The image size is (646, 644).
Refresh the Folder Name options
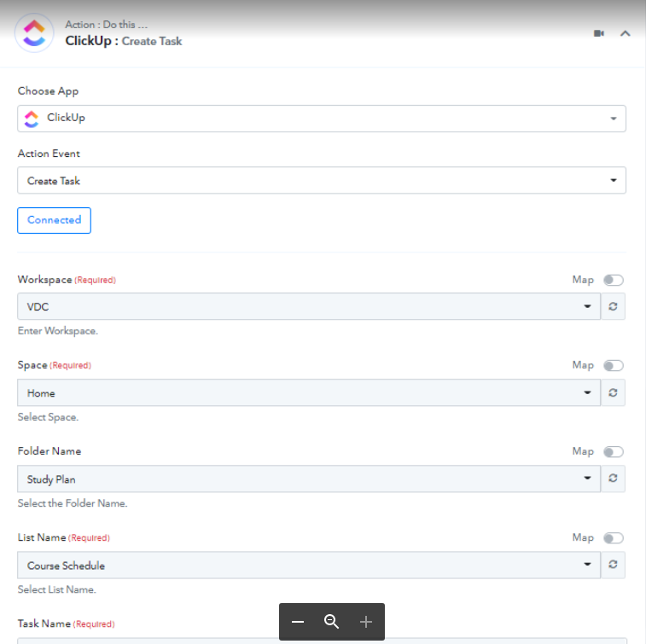pyautogui.click(x=613, y=478)
